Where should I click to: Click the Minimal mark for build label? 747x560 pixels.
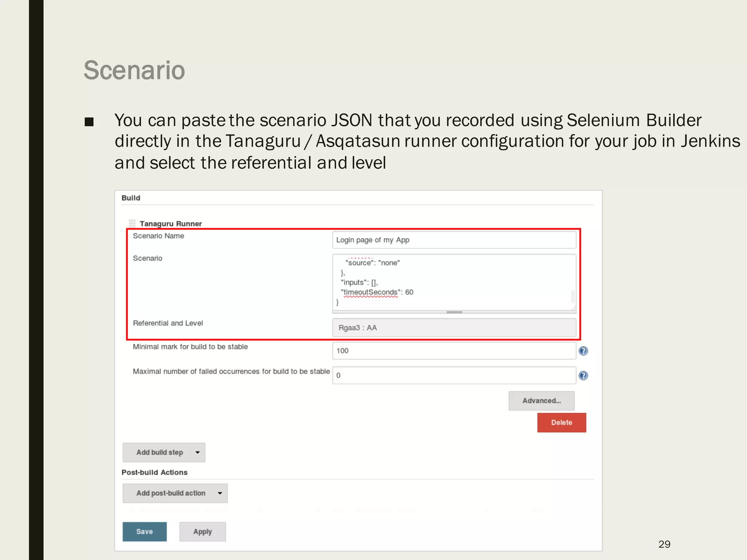click(x=190, y=346)
